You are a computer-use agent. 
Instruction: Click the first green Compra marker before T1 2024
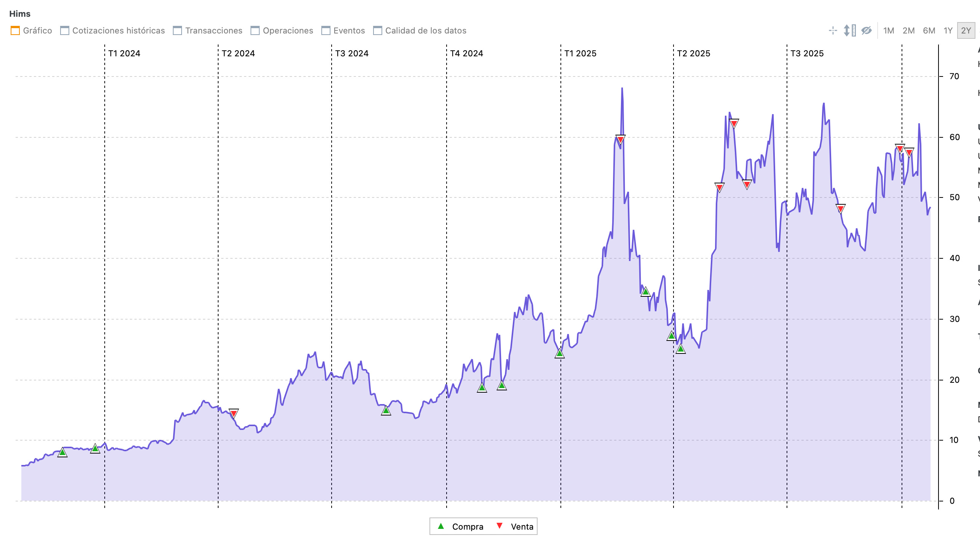coord(62,452)
